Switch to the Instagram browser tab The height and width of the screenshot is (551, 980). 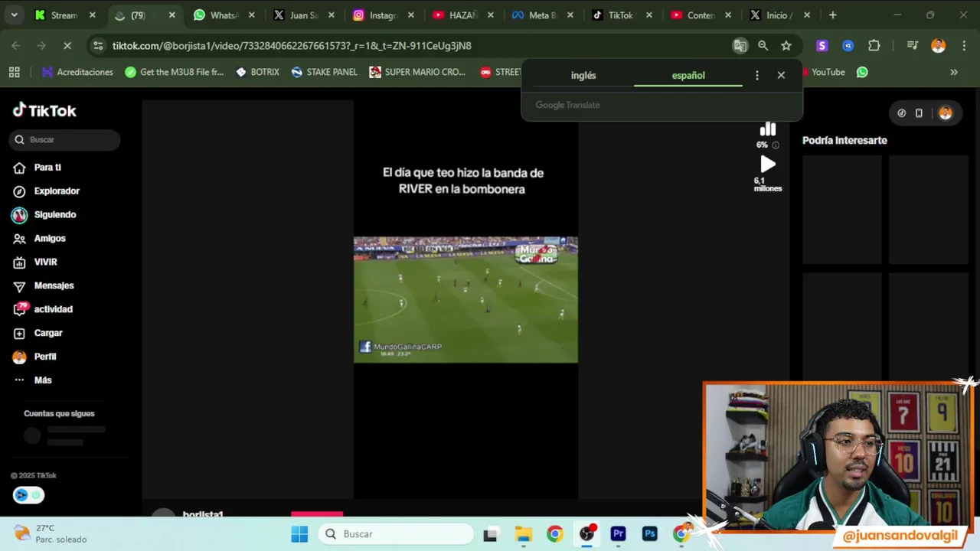tap(383, 15)
